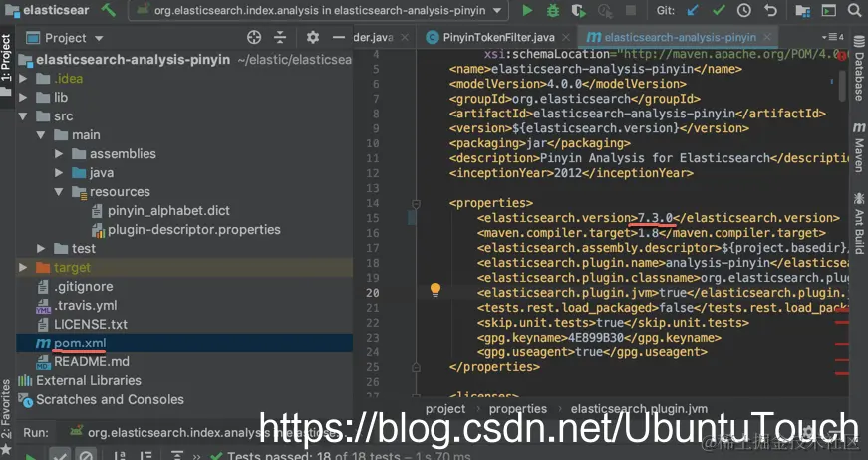Screen dimensions: 868x460
Task: Close the PinyinTokenFilter.java tab
Action: tap(565, 37)
